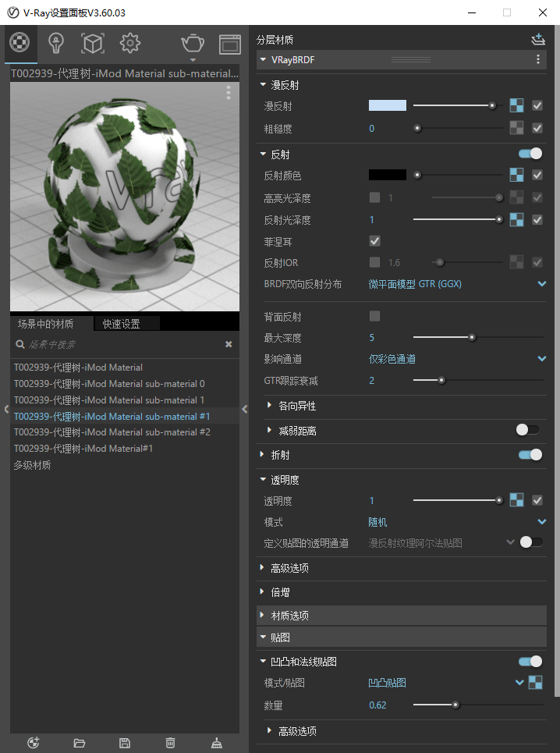The width and height of the screenshot is (560, 753).
Task: Toggle the 减弱距离 switch
Action: point(527,429)
